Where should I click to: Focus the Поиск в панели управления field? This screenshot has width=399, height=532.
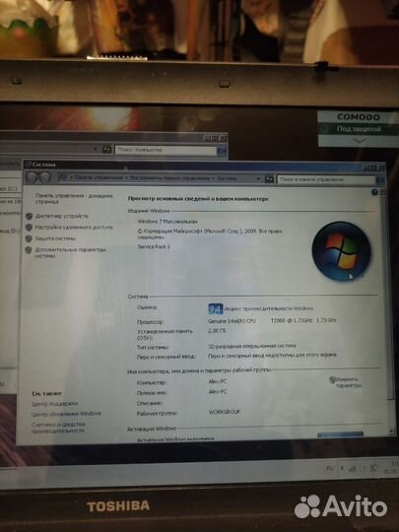point(326,180)
